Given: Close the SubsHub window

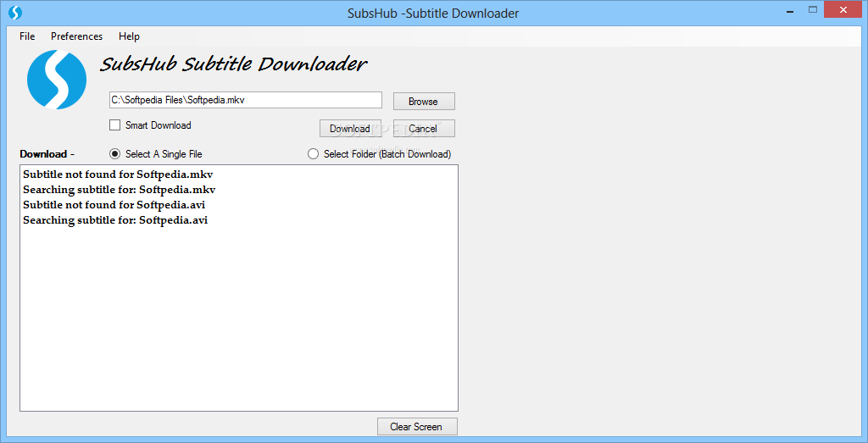Looking at the screenshot, I should (843, 9).
